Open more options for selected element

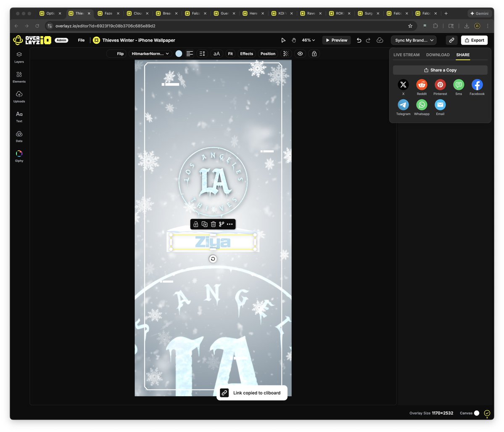pos(230,224)
